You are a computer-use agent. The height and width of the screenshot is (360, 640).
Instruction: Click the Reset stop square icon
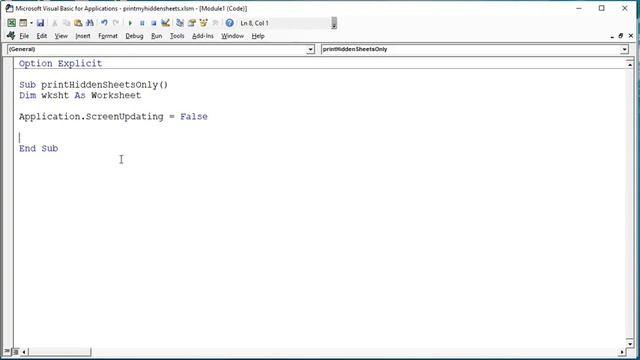[153, 23]
